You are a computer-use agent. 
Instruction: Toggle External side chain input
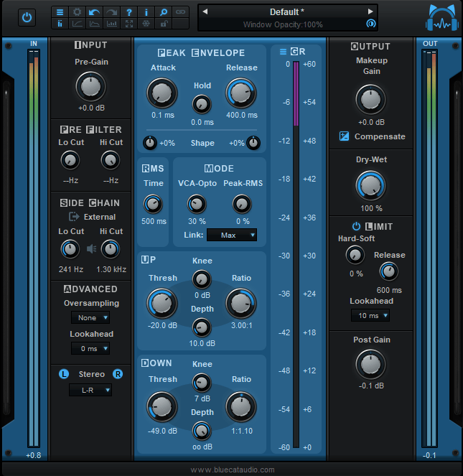[91, 217]
